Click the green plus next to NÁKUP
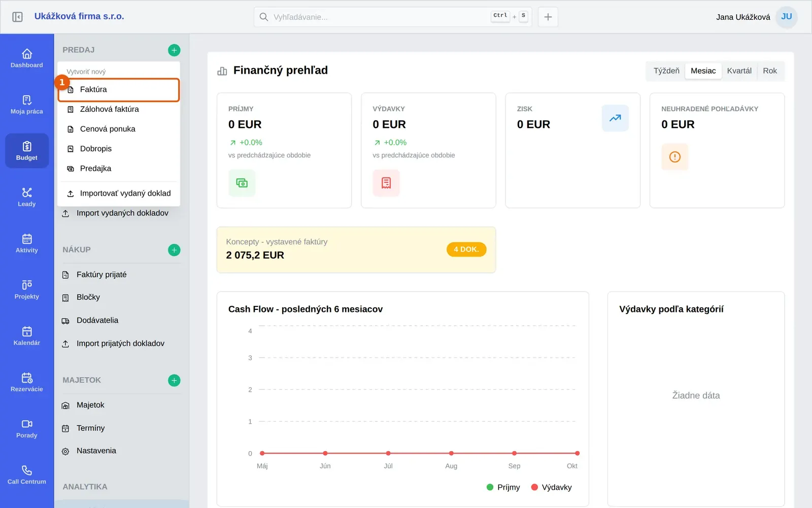Viewport: 812px width, 508px height. click(174, 250)
